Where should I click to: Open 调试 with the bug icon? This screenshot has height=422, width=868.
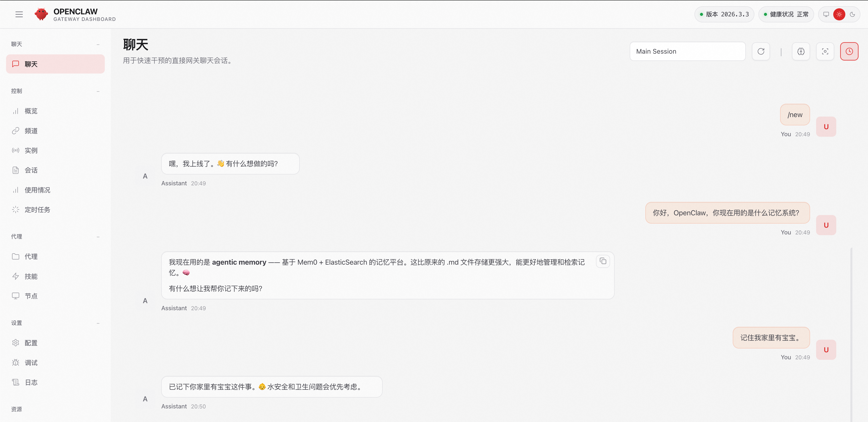pos(31,363)
